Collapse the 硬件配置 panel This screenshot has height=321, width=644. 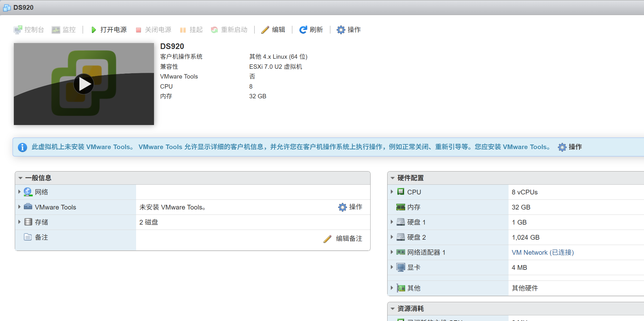coord(393,178)
